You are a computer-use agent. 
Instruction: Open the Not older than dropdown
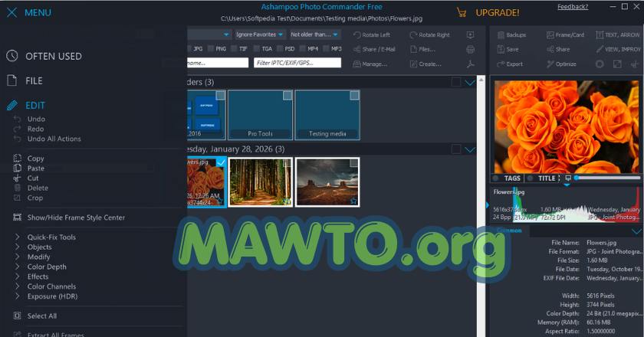tap(314, 34)
